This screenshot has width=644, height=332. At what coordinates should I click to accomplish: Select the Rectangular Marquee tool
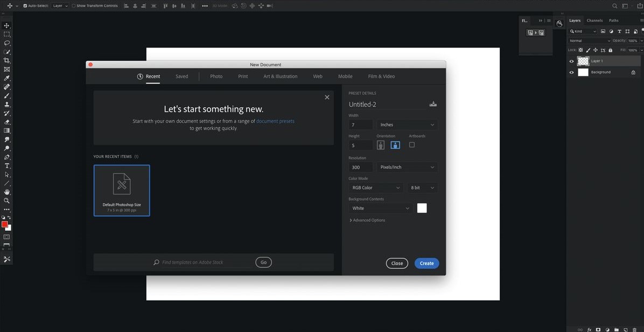point(6,34)
